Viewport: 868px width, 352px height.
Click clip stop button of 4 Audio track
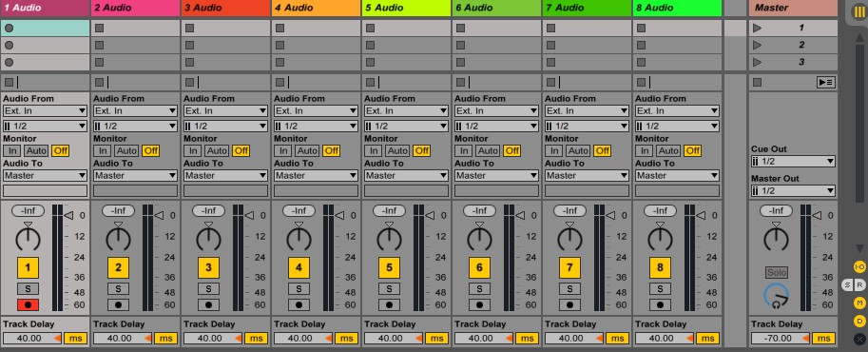click(280, 83)
